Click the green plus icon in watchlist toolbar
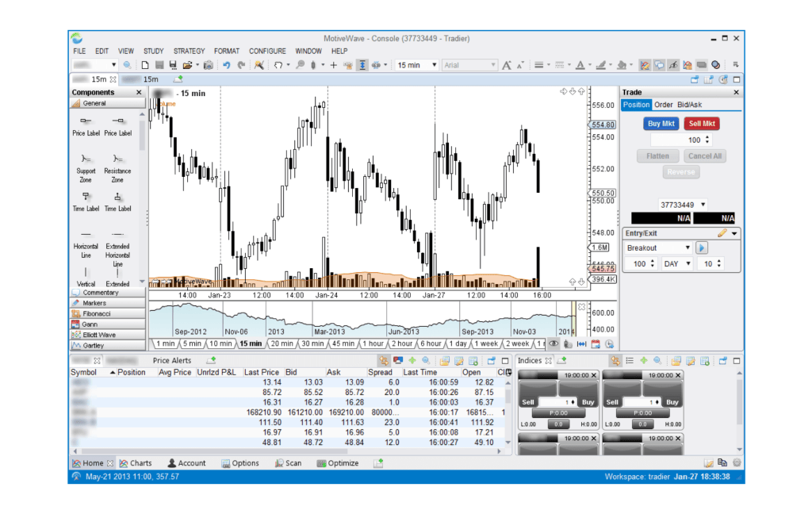Viewport: 812px width, 514px height. (412, 361)
